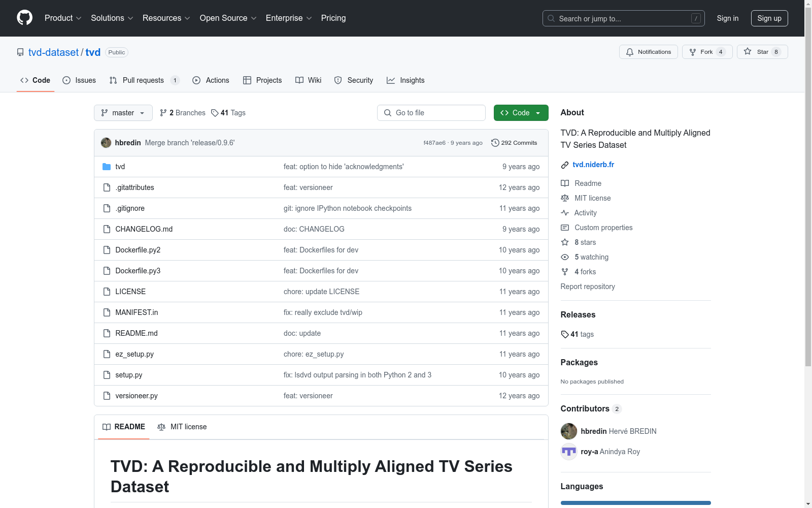Image resolution: width=812 pixels, height=508 pixels.
Task: Click the GitHub logo icon
Action: [24, 18]
